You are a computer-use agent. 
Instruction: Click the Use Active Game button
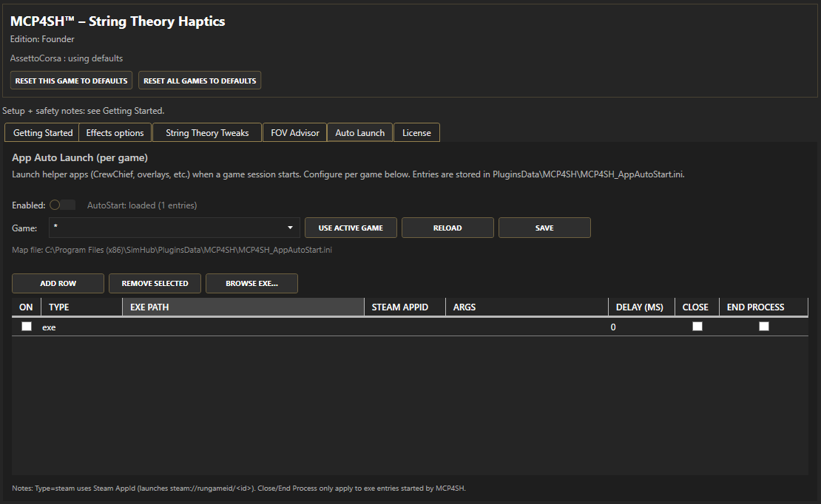tap(351, 228)
